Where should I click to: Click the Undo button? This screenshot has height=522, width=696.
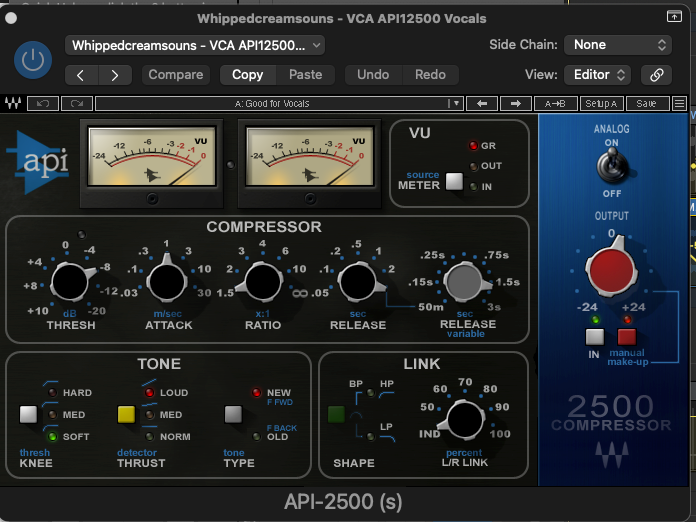(x=373, y=75)
